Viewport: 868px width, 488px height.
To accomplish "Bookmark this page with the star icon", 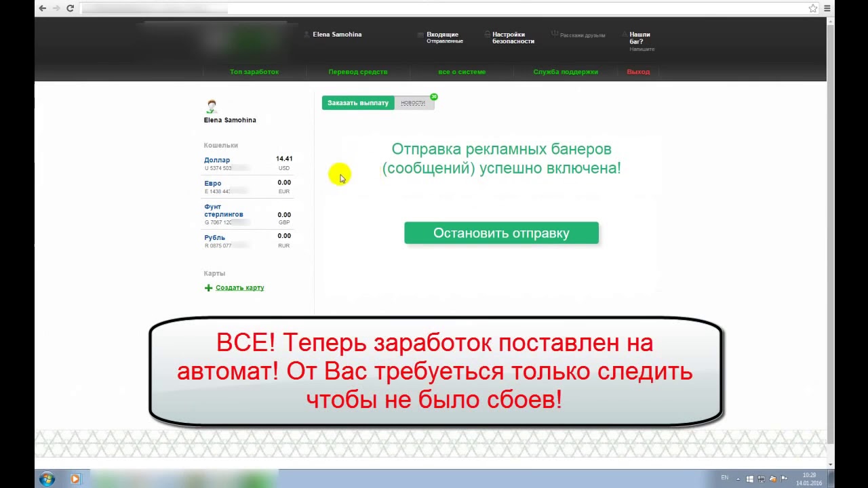I will [812, 8].
